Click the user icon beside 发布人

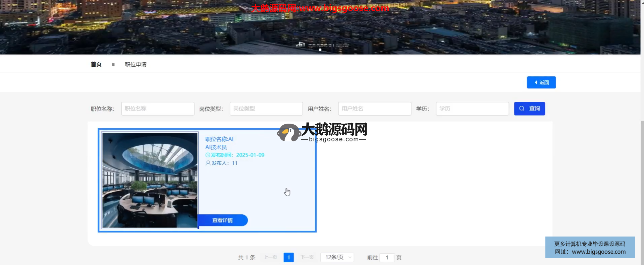(x=208, y=163)
